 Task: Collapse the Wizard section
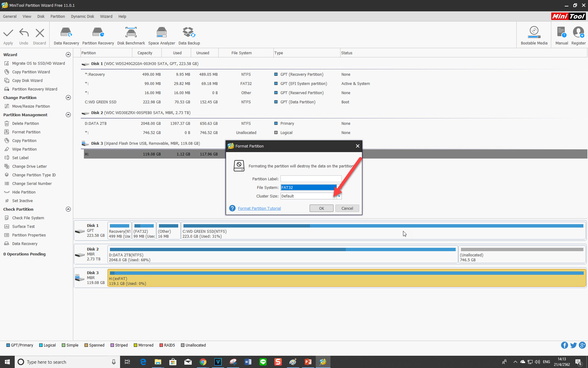pyautogui.click(x=68, y=55)
